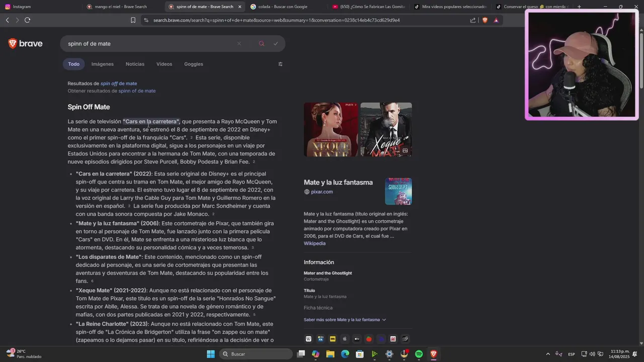Viewport: 644px width, 362px height.
Task: Search original 'spinn of de mate' link
Action: pyautogui.click(x=137, y=91)
